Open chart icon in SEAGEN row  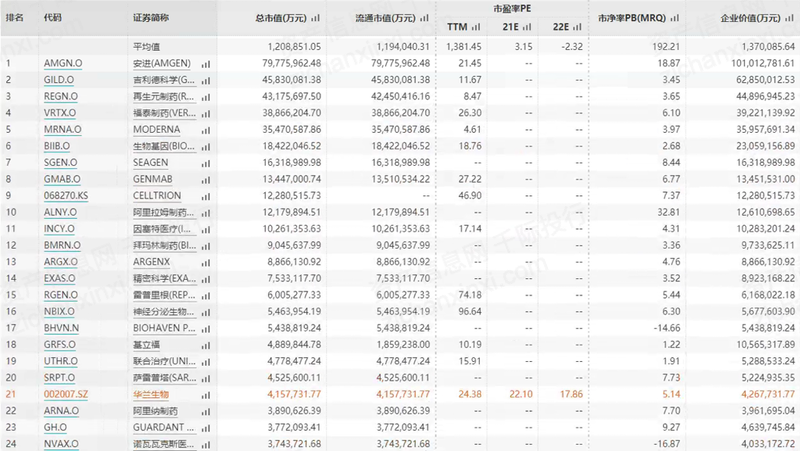(x=206, y=164)
